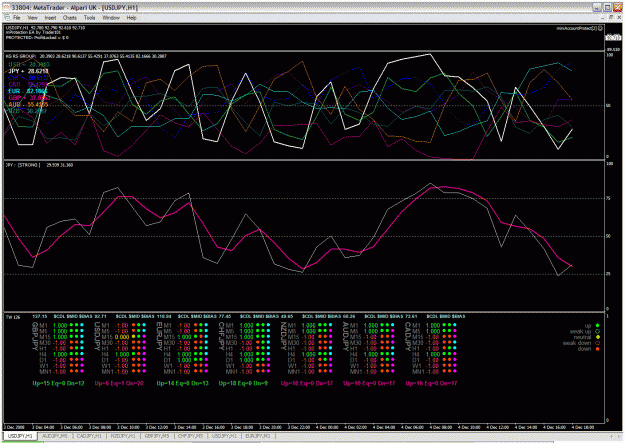Click 'Up=6 Eq=1 Dn=20' summary under USDJPY
Image resolution: width=625 pixels, height=443 pixels.
pyautogui.click(x=119, y=383)
